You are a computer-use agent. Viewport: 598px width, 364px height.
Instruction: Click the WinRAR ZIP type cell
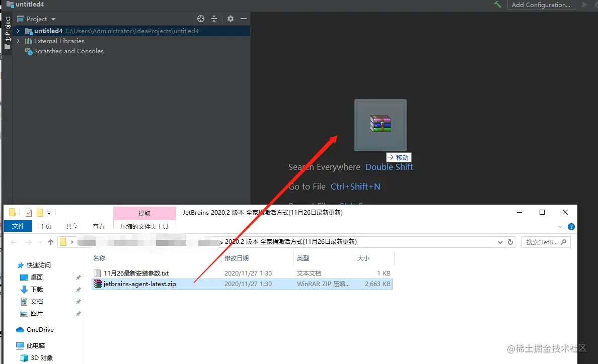pyautogui.click(x=323, y=284)
